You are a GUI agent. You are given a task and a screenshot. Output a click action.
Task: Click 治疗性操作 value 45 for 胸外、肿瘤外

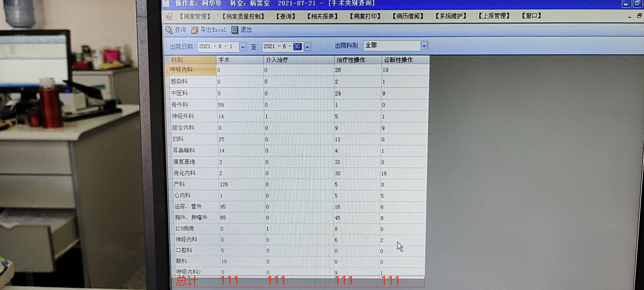click(337, 218)
